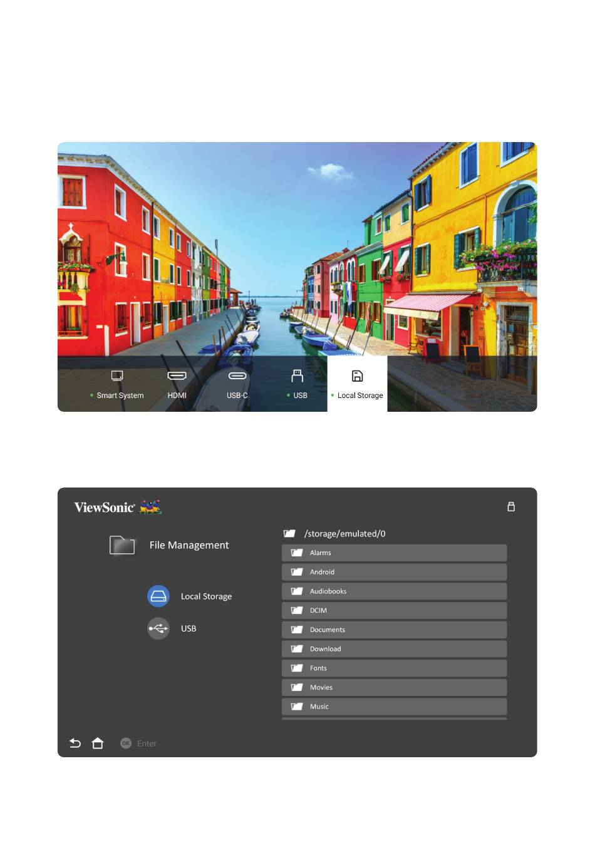Image resolution: width=595 pixels, height=868 pixels.
Task: Open the Android folder
Action: (x=394, y=572)
